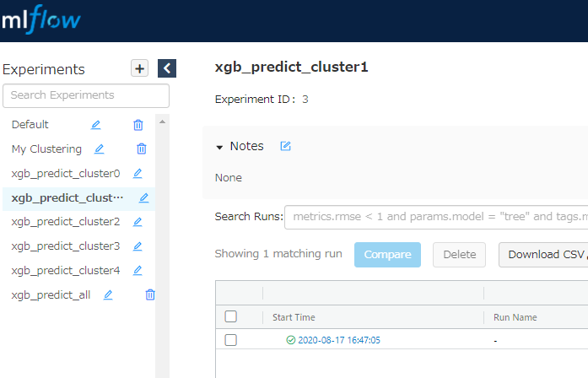Open the xgb_predict_cluster4 experiment
The width and height of the screenshot is (588, 378).
[66, 271]
